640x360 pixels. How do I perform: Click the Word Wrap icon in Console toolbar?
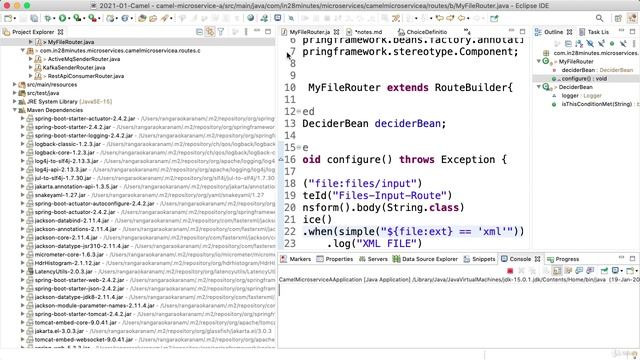tap(568, 271)
